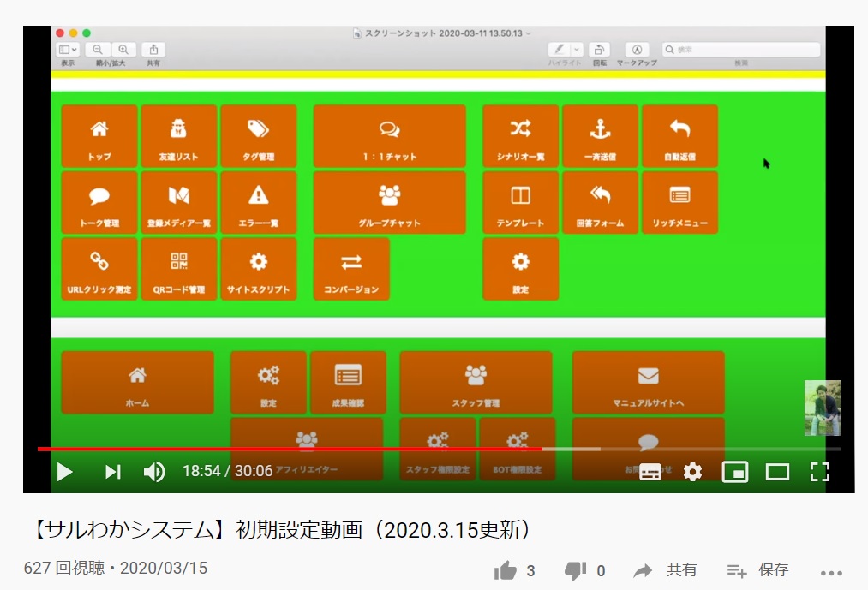This screenshot has width=868, height=590.
Task: Toggle fullscreen for the video
Action: (820, 472)
